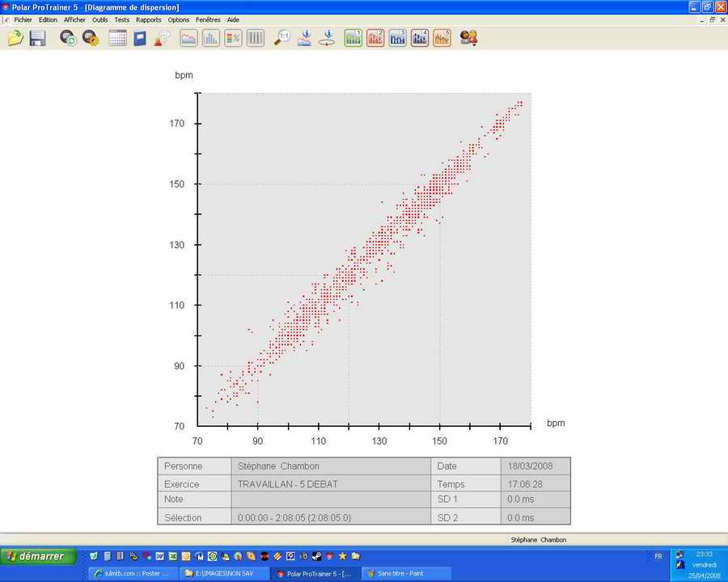Click the two-person users icon
Image resolution: width=728 pixels, height=582 pixels.
pyautogui.click(x=468, y=38)
